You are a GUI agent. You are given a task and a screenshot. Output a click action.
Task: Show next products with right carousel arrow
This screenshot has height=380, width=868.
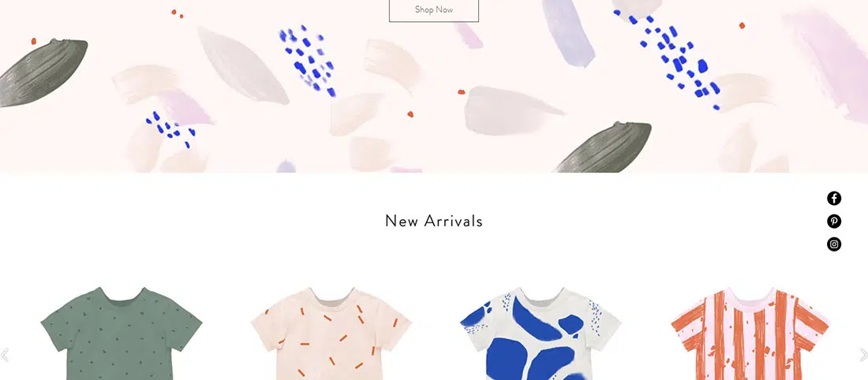coord(863,355)
